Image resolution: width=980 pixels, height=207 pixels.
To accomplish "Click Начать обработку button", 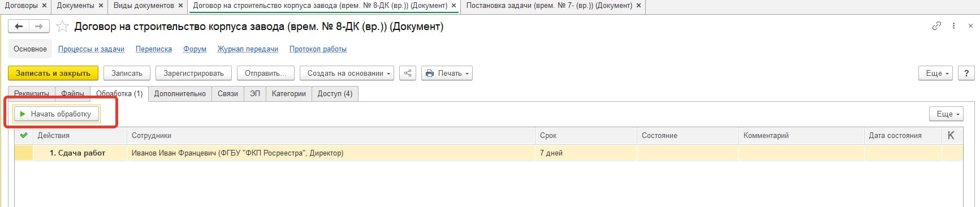I will pyautogui.click(x=57, y=114).
